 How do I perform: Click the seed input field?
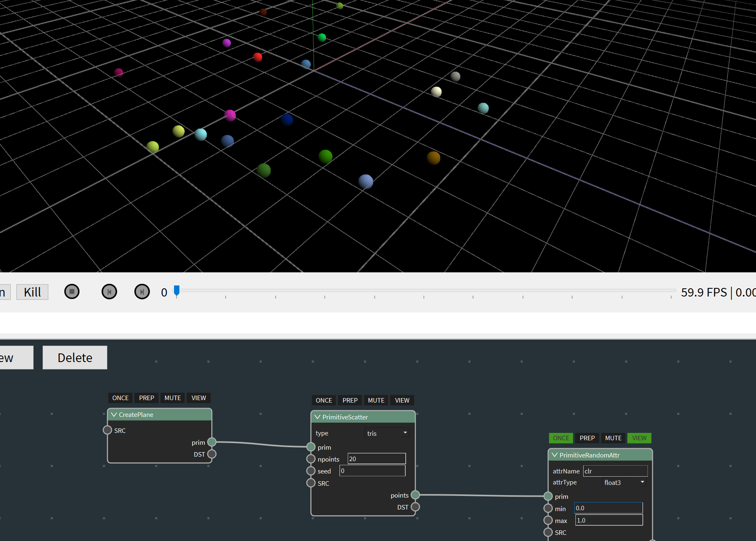373,471
